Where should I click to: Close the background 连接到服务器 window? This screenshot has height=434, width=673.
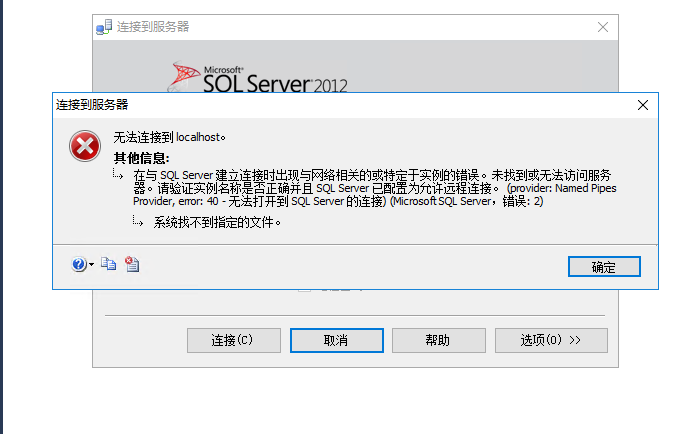click(602, 28)
